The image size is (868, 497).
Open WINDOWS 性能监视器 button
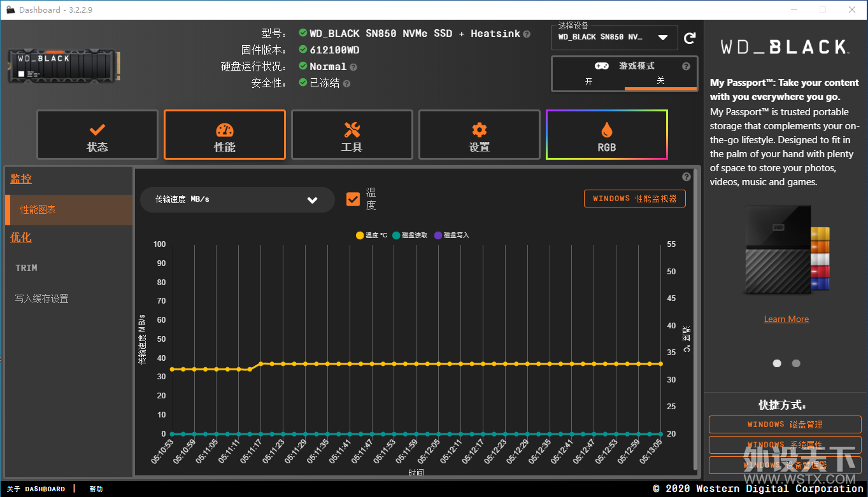tap(635, 199)
